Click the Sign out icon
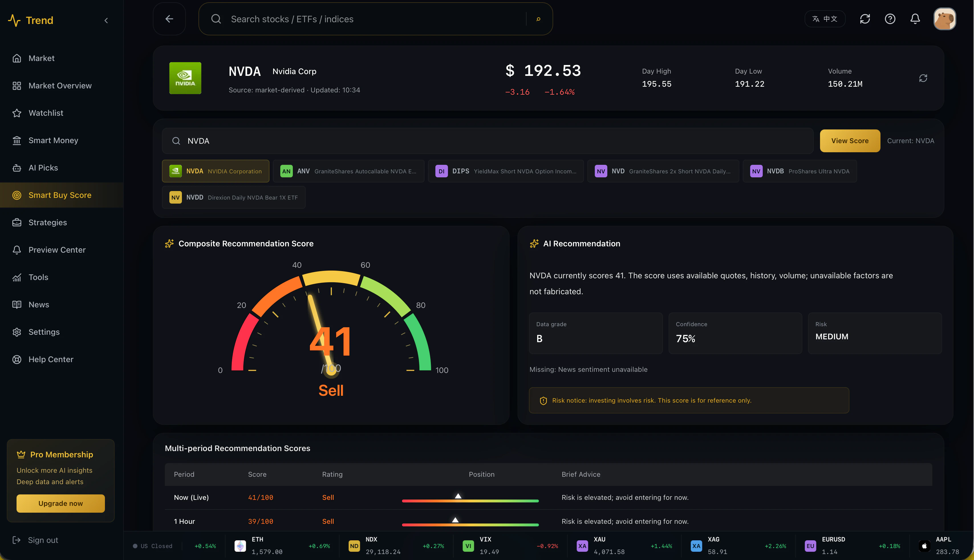This screenshot has width=974, height=560. (17, 540)
